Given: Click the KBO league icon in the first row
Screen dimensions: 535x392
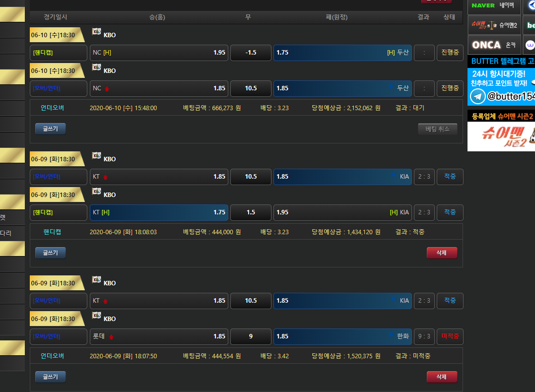Looking at the screenshot, I should [97, 32].
